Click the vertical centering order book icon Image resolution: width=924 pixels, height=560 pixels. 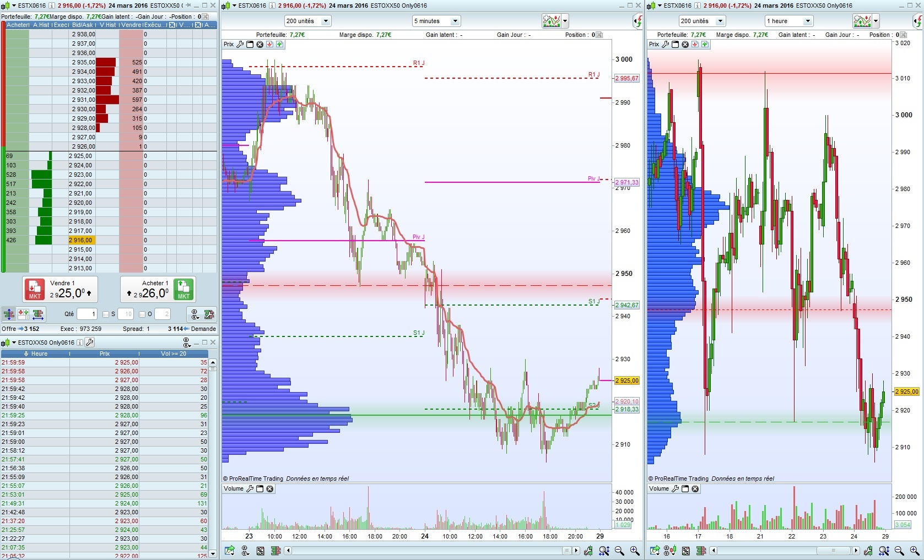(9, 314)
